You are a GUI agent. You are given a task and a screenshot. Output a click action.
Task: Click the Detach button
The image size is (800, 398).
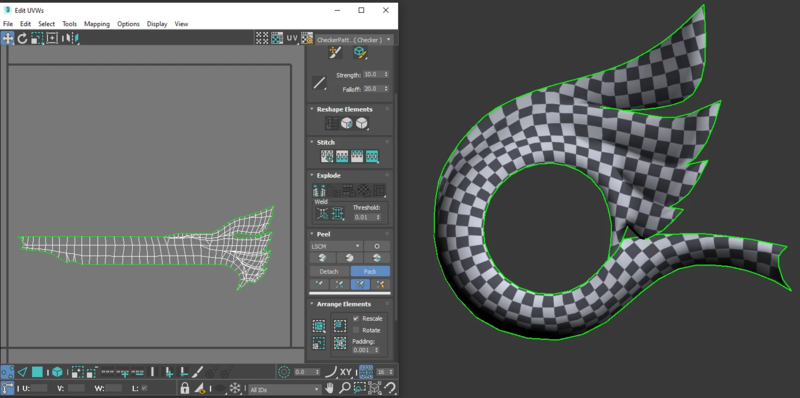pos(329,271)
